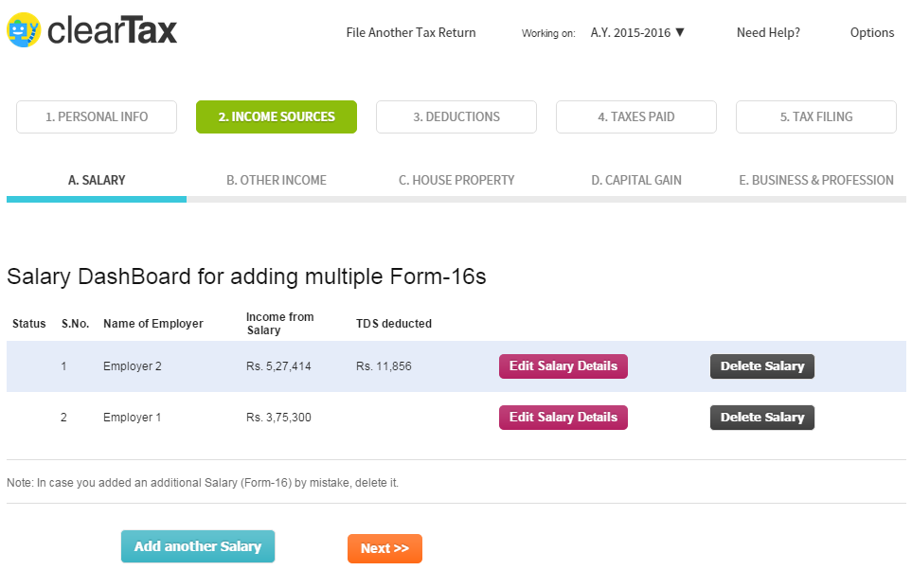Open the Options menu
The height and width of the screenshot is (588, 912).
[871, 32]
